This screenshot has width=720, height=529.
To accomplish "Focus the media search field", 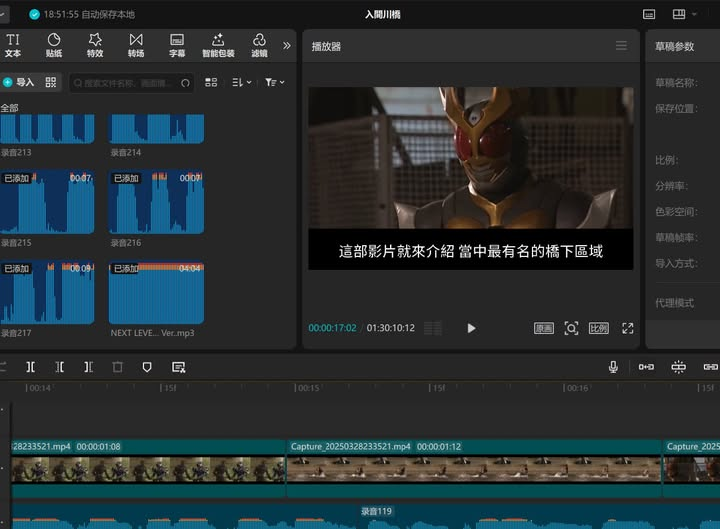I will point(131,83).
